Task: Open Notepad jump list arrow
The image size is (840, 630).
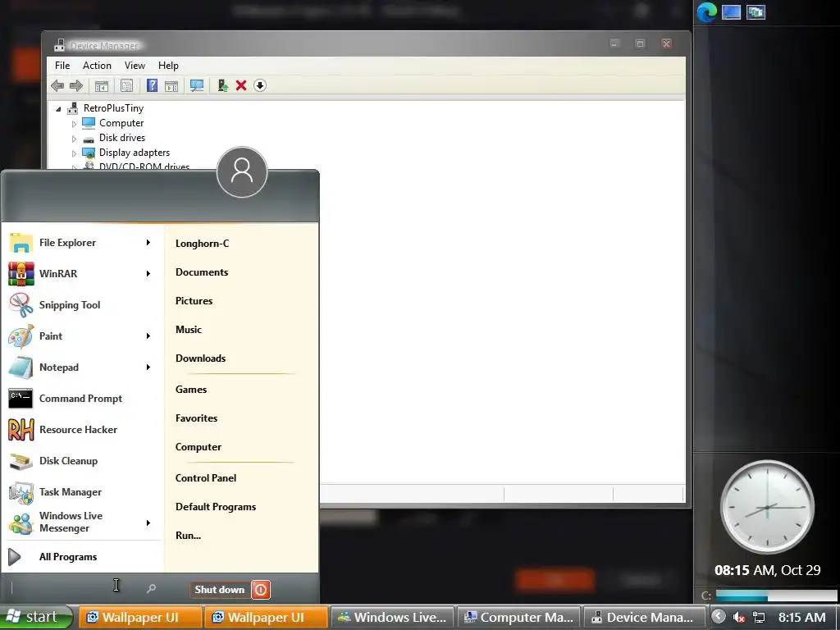Action: 148,367
